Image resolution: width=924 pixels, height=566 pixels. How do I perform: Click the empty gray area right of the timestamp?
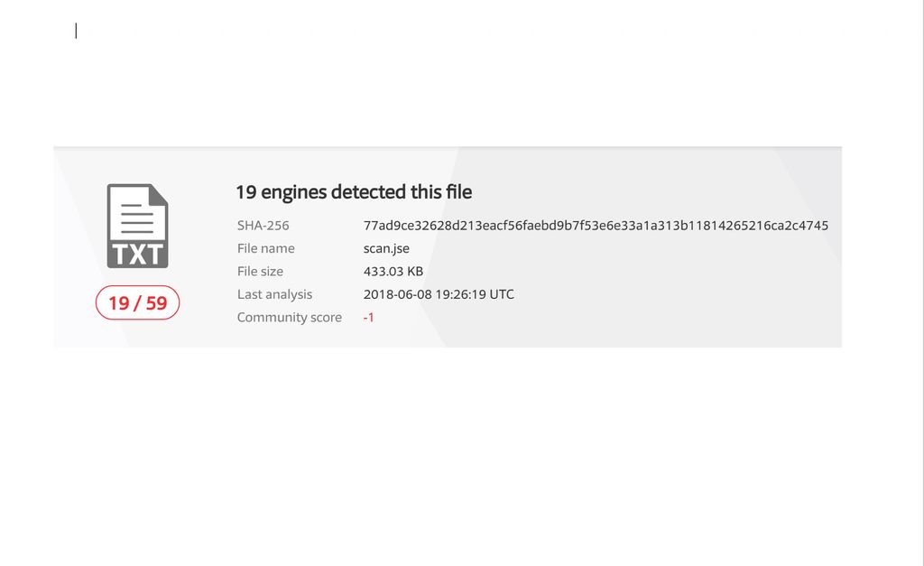[x=677, y=294]
